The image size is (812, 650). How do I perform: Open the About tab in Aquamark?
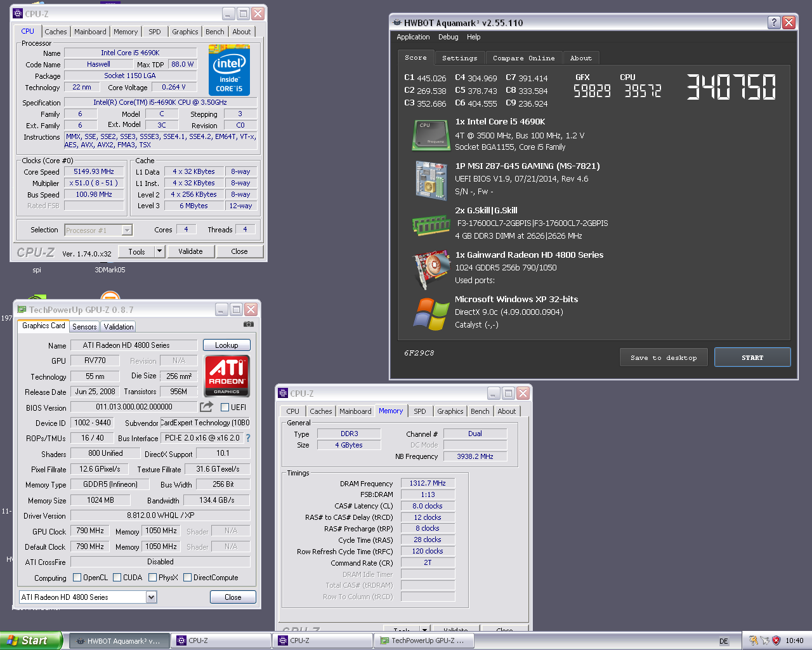pyautogui.click(x=580, y=58)
